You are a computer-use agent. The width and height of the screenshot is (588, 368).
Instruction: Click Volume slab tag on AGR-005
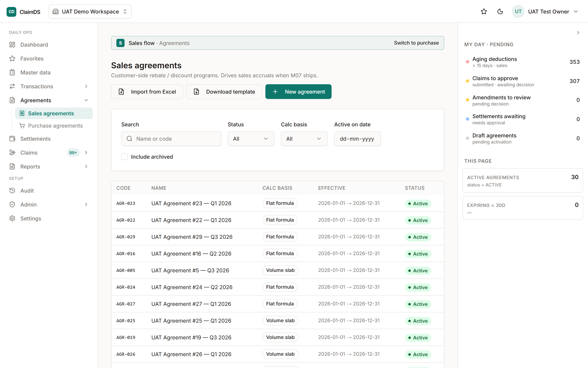280,270
